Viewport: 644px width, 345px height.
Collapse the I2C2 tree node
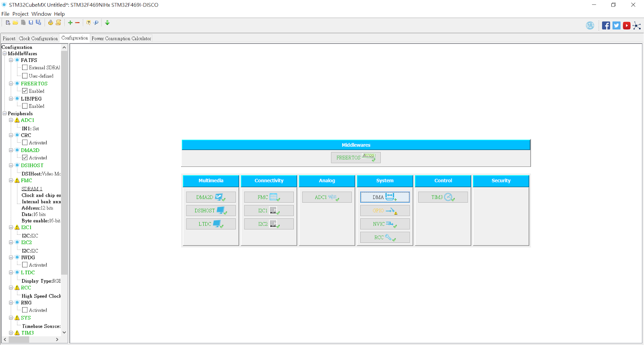coord(11,242)
